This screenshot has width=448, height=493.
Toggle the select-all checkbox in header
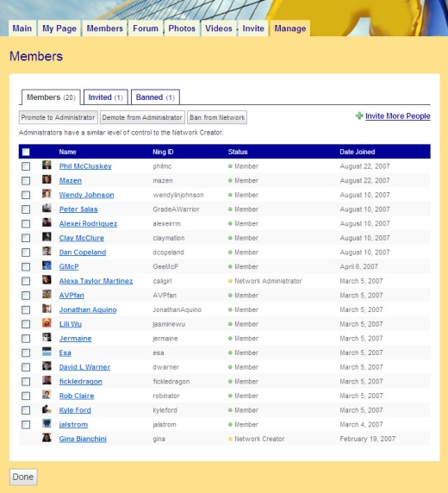coord(26,152)
